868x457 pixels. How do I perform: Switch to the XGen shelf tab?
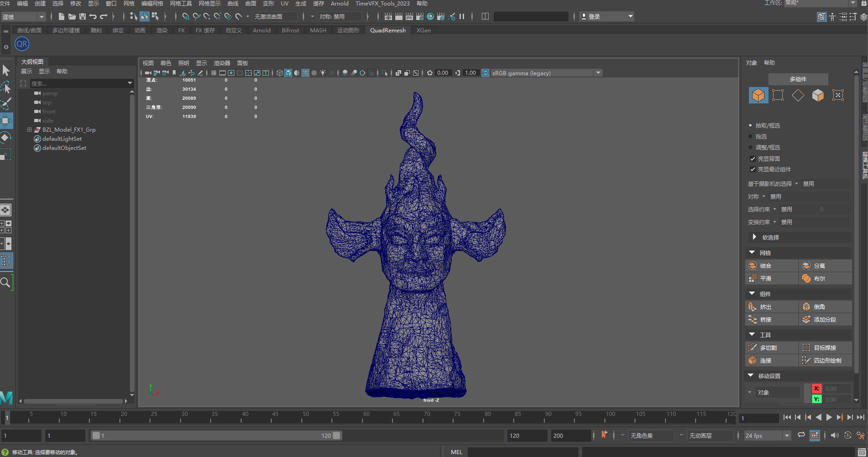424,30
